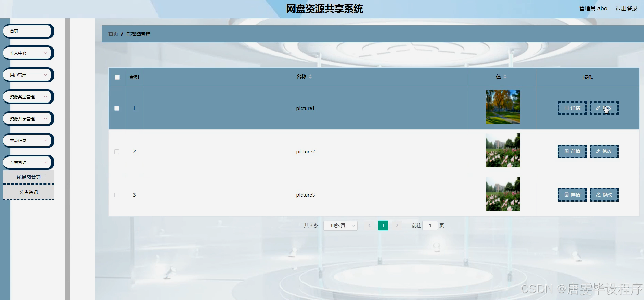
Task: Check the checkbox for picture1 row
Action: [x=117, y=108]
